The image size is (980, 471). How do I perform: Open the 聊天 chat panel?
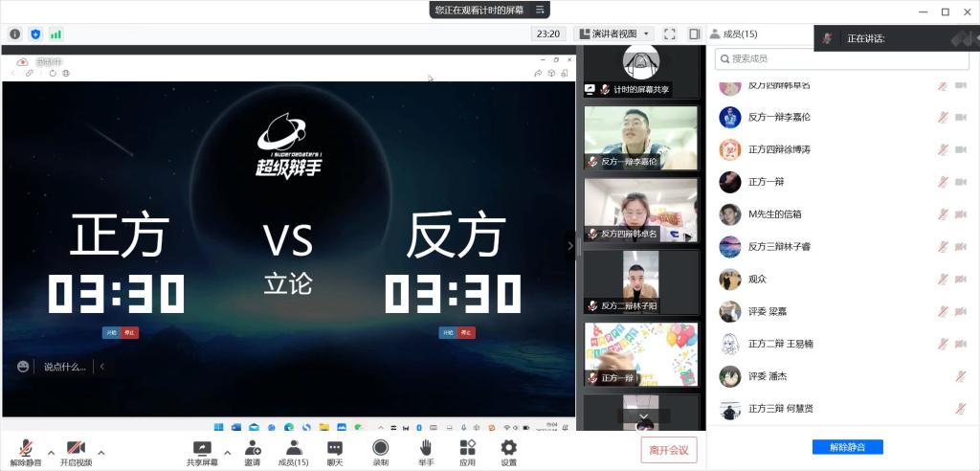click(x=335, y=448)
